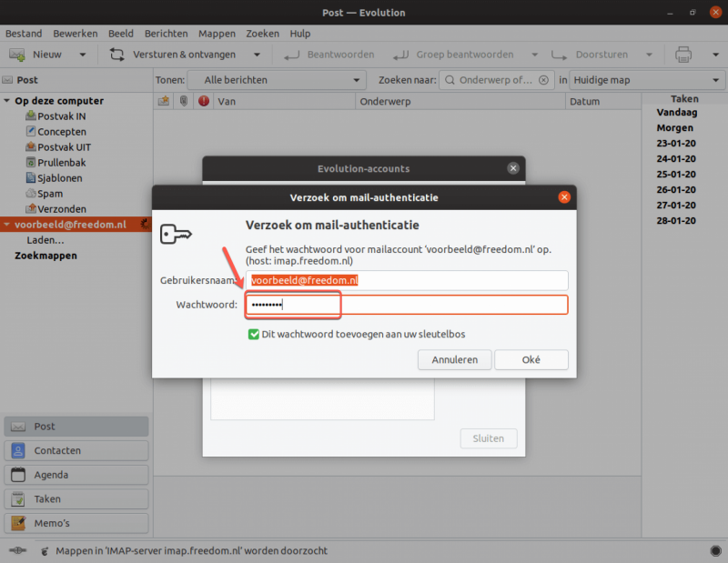Click the printer icon in toolbar
This screenshot has width=728, height=563.
[x=683, y=55]
